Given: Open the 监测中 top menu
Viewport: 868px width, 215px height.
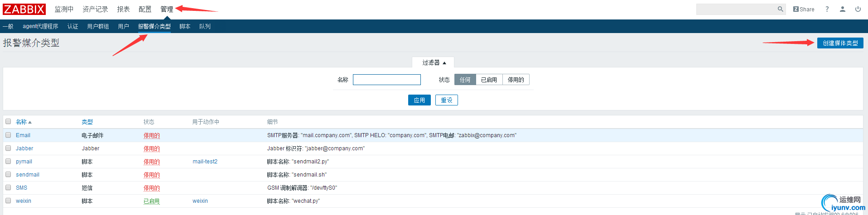Looking at the screenshot, I should (64, 9).
